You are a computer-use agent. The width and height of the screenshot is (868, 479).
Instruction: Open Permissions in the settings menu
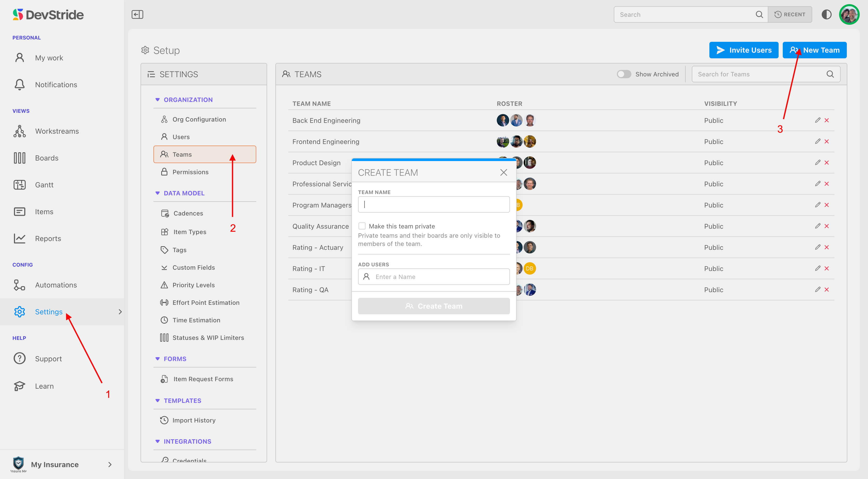coord(190,172)
